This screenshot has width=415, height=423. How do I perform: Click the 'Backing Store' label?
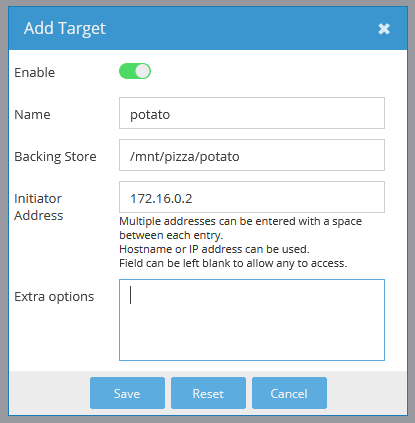pyautogui.click(x=55, y=157)
